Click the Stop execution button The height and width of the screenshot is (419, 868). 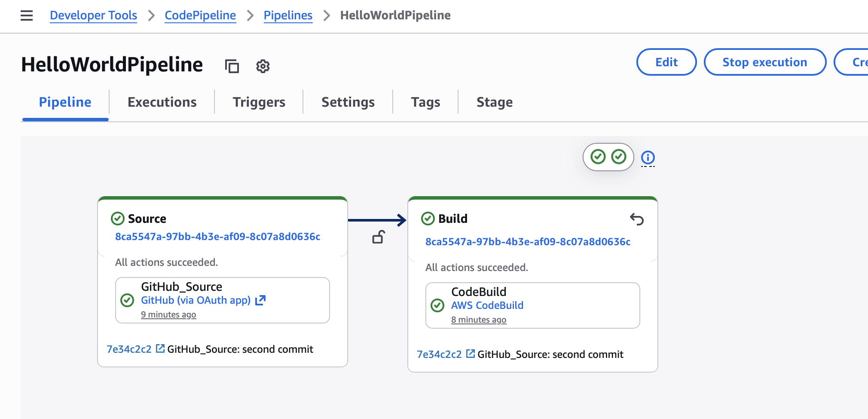tap(765, 62)
